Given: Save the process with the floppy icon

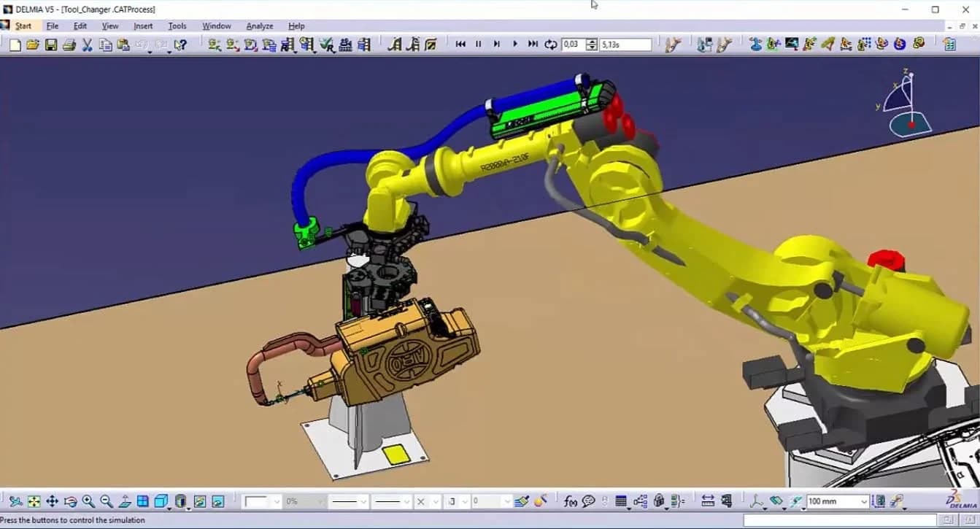Looking at the screenshot, I should (51, 45).
